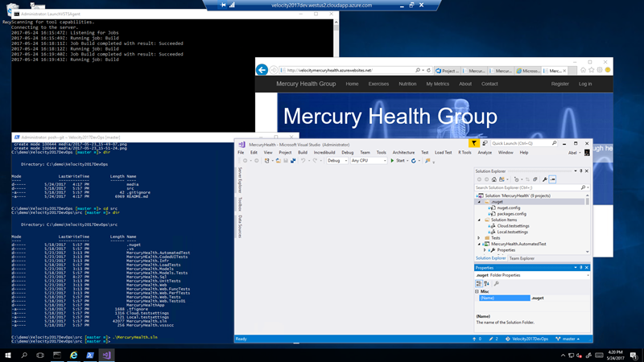
Task: Open the master branch selector in status bar
Action: 568,339
